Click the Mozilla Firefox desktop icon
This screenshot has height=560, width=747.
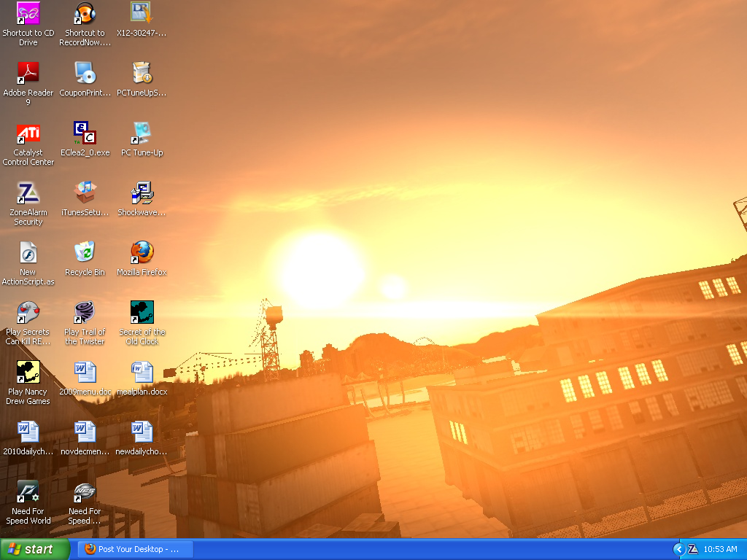[142, 253]
